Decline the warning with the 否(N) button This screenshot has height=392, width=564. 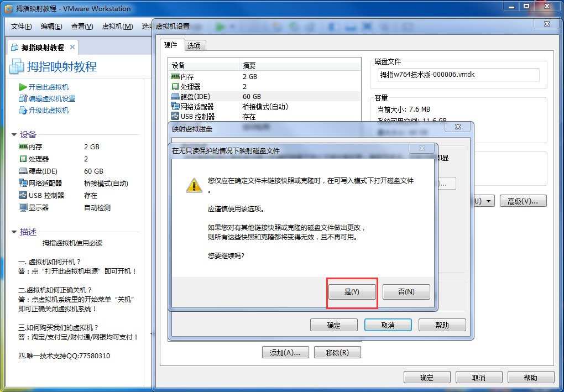(x=406, y=292)
